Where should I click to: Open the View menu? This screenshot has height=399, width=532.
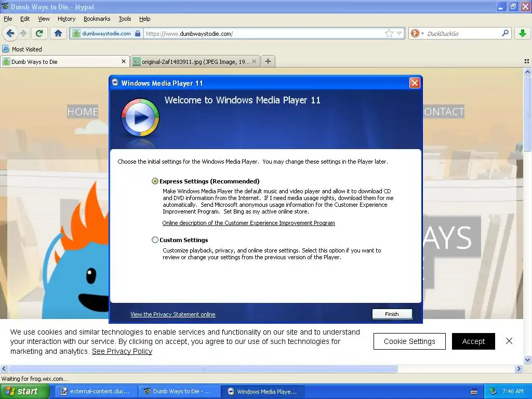point(44,19)
